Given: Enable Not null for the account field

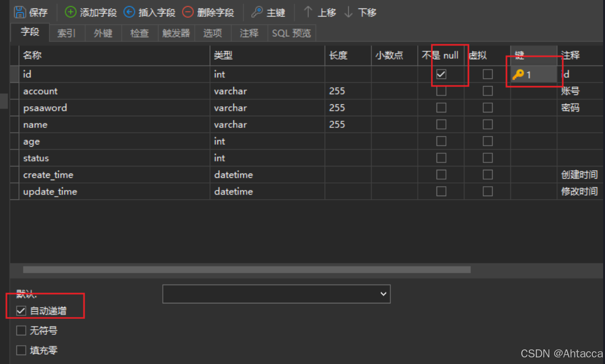Looking at the screenshot, I should [441, 91].
